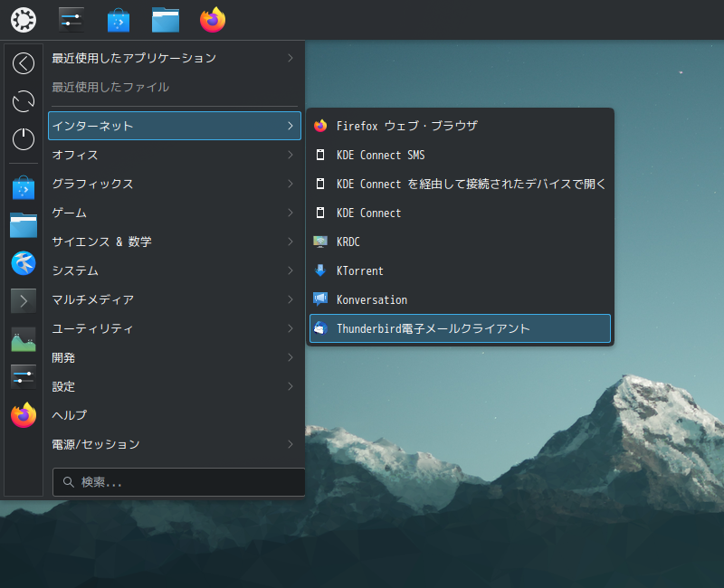Click the circular arrows icon in sidebar

coord(24,101)
